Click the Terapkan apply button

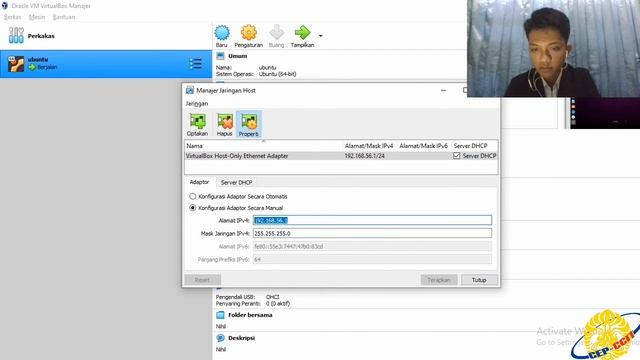(x=439, y=280)
